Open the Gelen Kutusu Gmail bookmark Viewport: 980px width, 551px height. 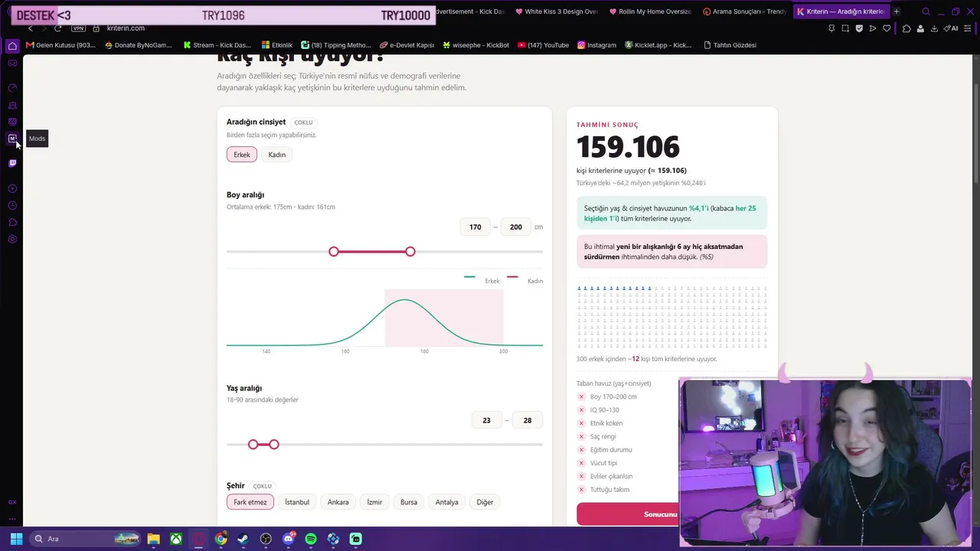point(60,45)
